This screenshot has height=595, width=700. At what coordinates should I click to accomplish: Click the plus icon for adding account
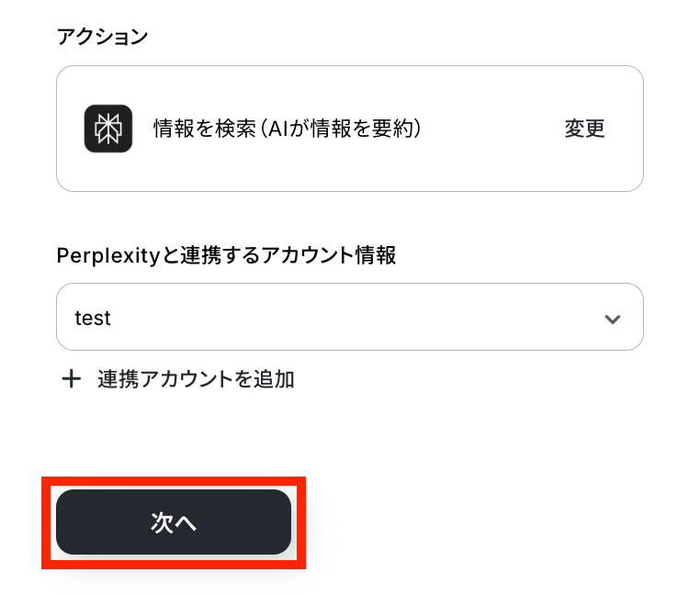[71, 379]
